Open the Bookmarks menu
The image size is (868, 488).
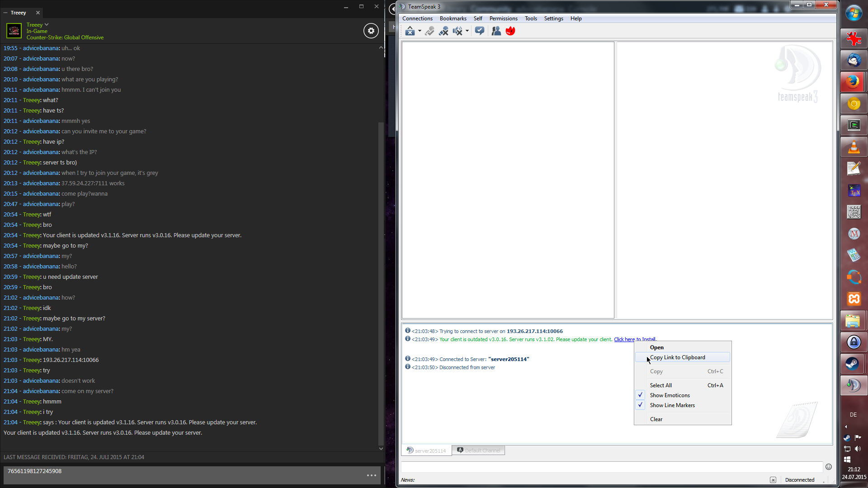point(453,19)
